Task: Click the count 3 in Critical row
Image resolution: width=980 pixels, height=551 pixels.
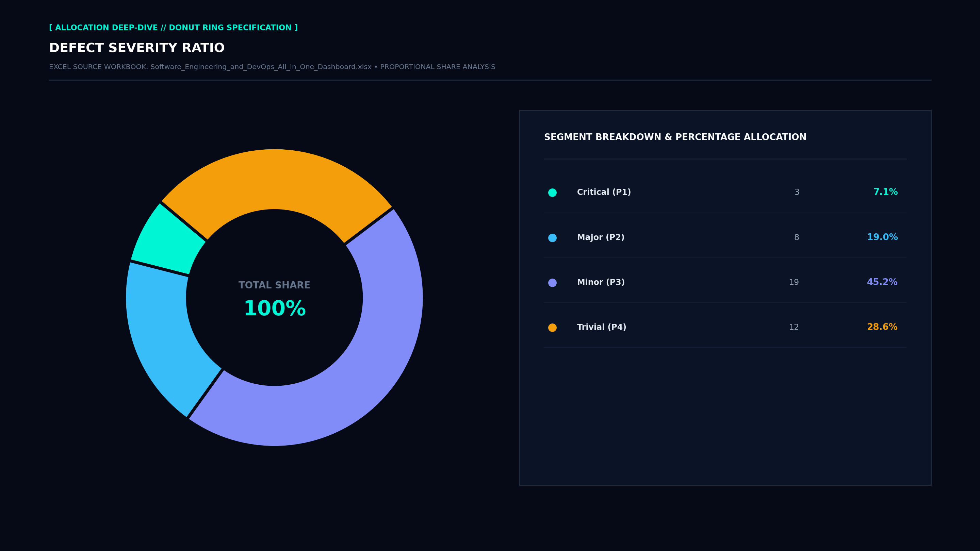Action: pyautogui.click(x=797, y=193)
